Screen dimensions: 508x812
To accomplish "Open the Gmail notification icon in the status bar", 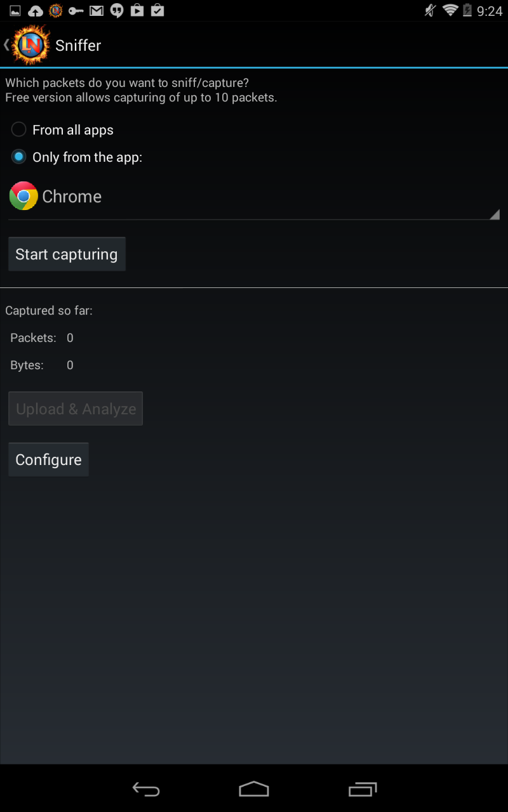I will point(97,11).
